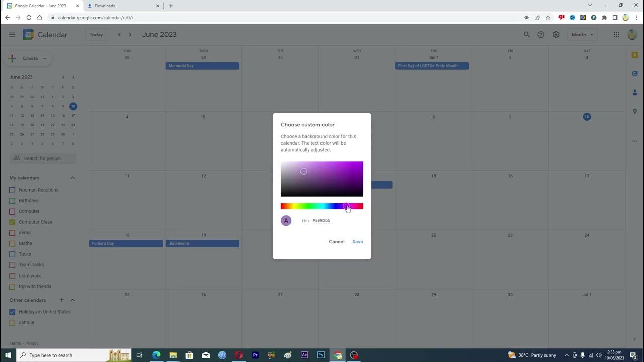Screen dimensions: 644x362
Task: Toggle the ustralia calendar checkbox
Action: click(12, 323)
